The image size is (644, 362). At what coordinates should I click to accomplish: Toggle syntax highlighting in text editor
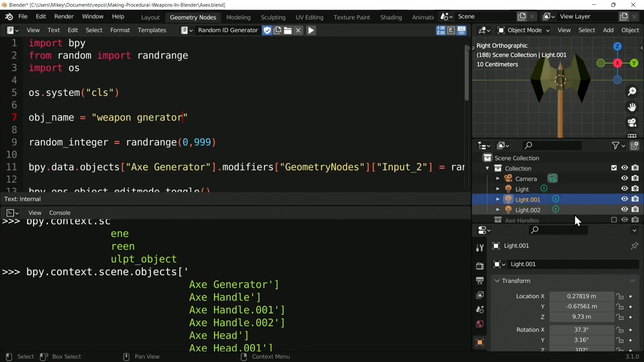(x=462, y=30)
